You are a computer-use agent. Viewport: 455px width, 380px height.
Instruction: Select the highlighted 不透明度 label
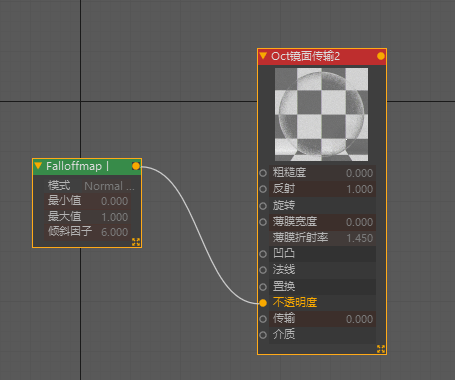tap(295, 302)
